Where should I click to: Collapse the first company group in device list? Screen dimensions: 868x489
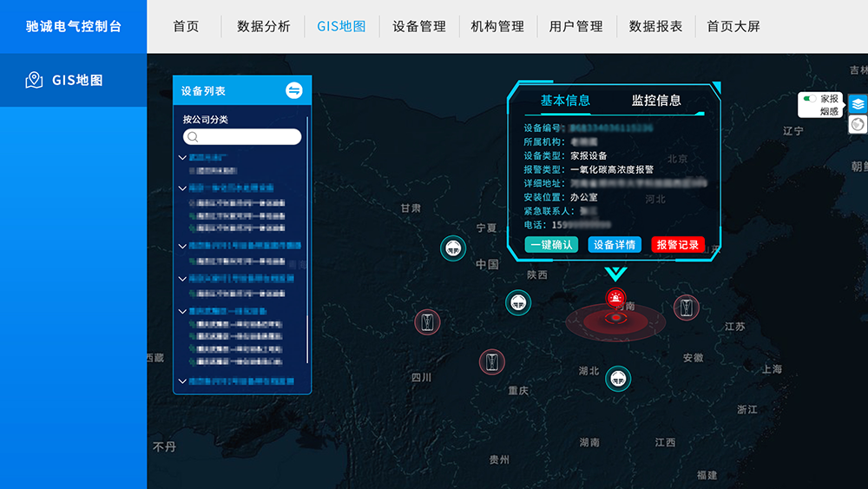click(182, 158)
